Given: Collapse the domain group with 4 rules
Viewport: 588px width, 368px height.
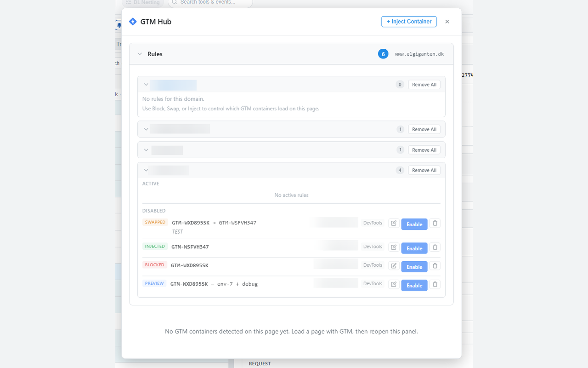Looking at the screenshot, I should point(146,170).
